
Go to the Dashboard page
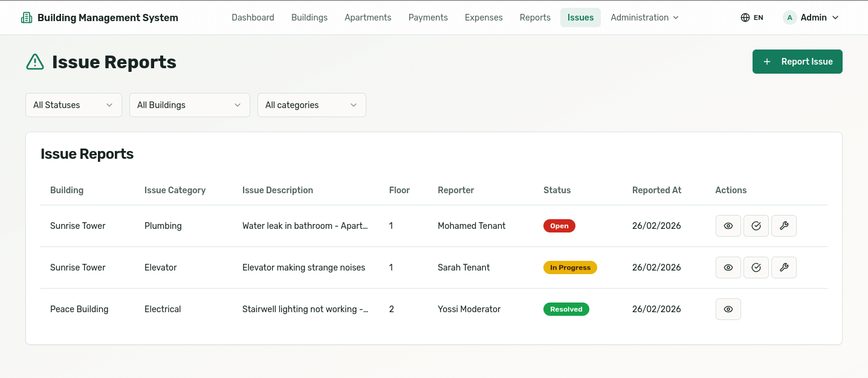[253, 18]
